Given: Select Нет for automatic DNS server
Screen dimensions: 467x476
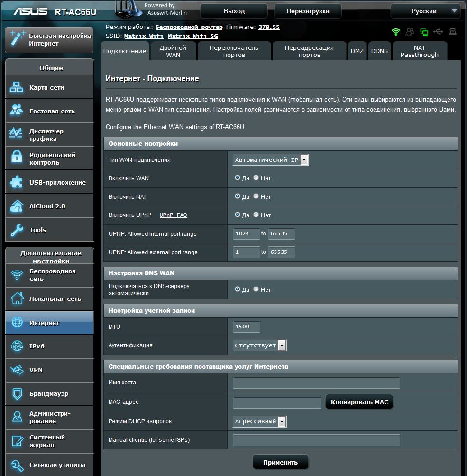Looking at the screenshot, I should (x=256, y=289).
